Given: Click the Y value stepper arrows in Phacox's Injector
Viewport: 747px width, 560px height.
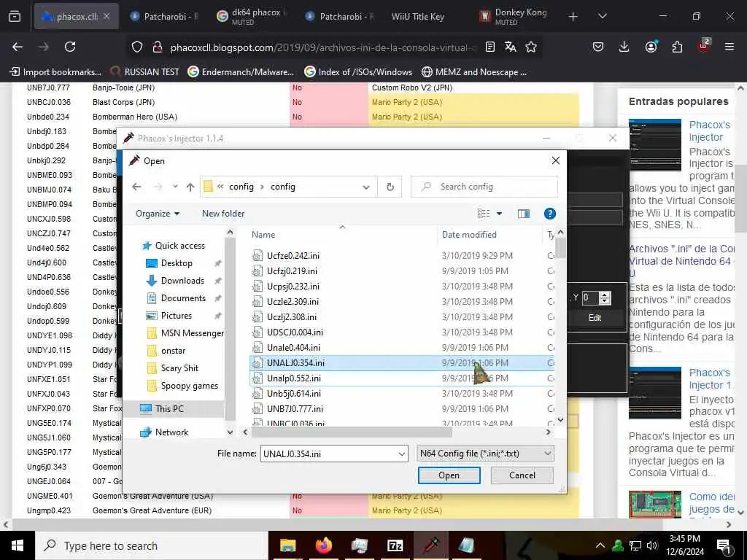Looking at the screenshot, I should [x=605, y=298].
